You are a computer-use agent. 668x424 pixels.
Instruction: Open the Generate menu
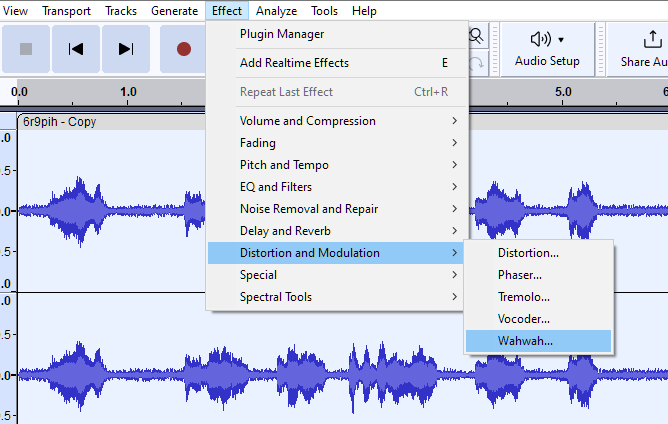point(175,11)
